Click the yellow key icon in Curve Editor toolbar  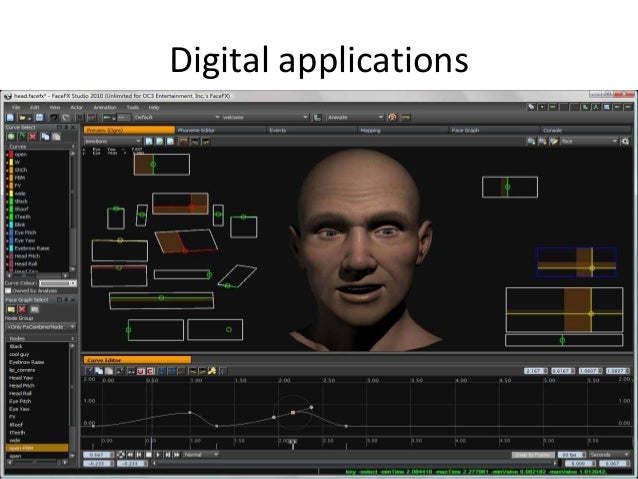[212, 371]
